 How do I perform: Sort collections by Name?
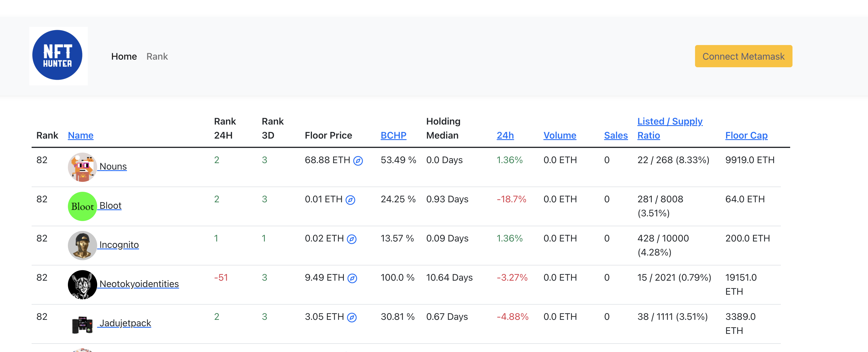tap(80, 135)
